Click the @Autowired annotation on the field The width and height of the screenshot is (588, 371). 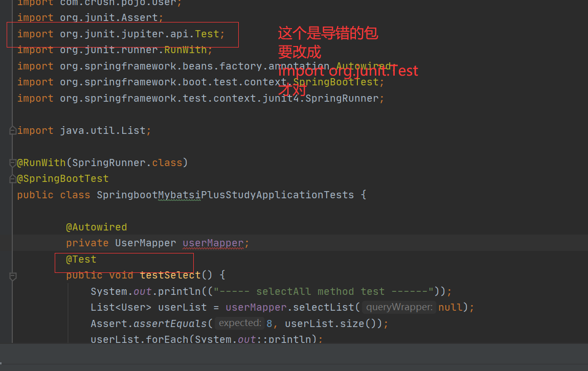point(96,227)
